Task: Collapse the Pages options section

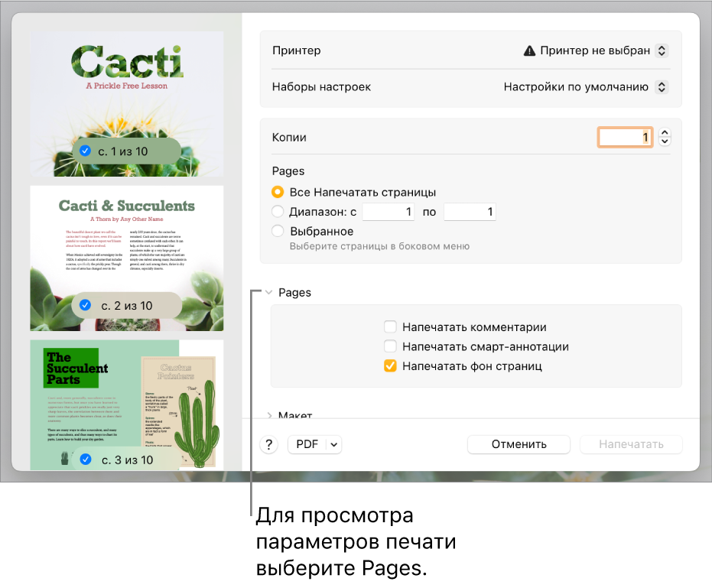Action: pos(269,293)
